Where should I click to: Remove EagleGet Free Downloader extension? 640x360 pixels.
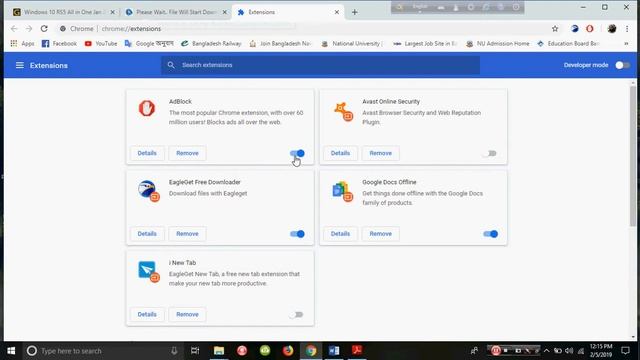187,234
